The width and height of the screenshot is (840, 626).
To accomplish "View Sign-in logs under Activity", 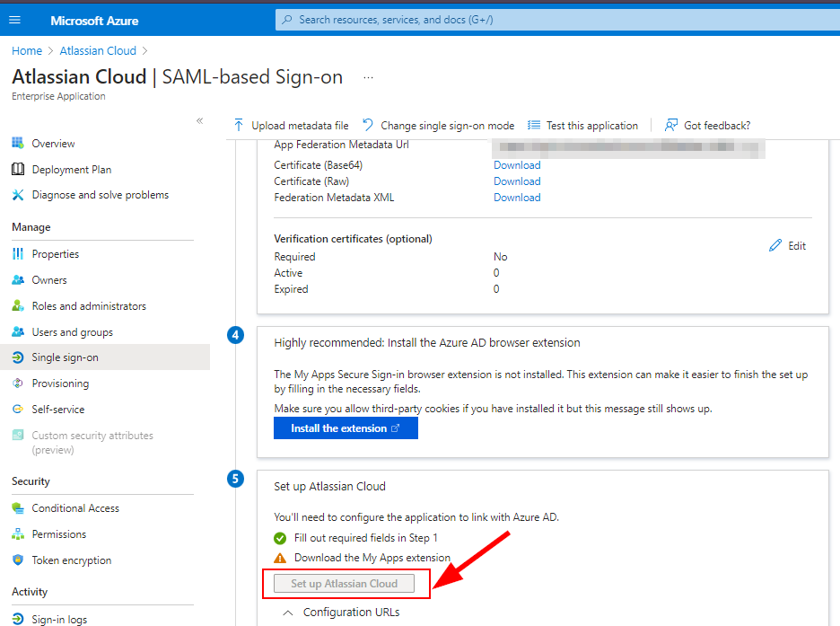I will tap(58, 619).
